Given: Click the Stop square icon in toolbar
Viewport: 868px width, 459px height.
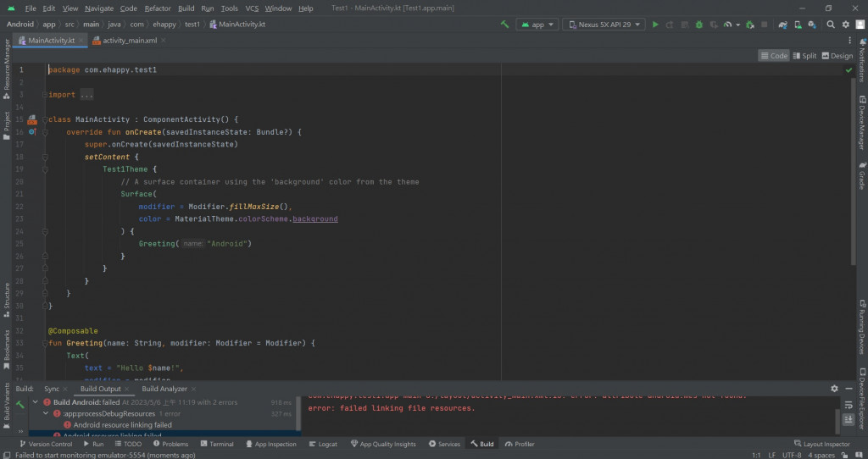Looking at the screenshot, I should pos(765,25).
